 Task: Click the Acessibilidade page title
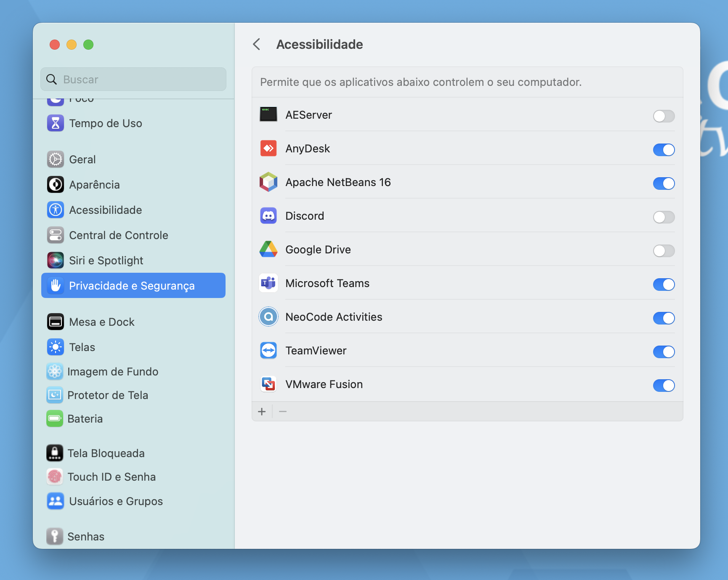[319, 44]
